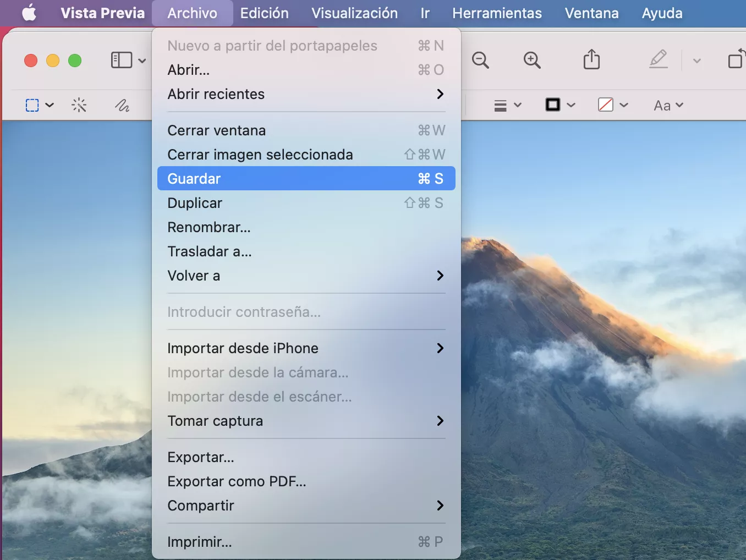Click Exportar como PDF… menu entry
The width and height of the screenshot is (746, 560).
(237, 481)
